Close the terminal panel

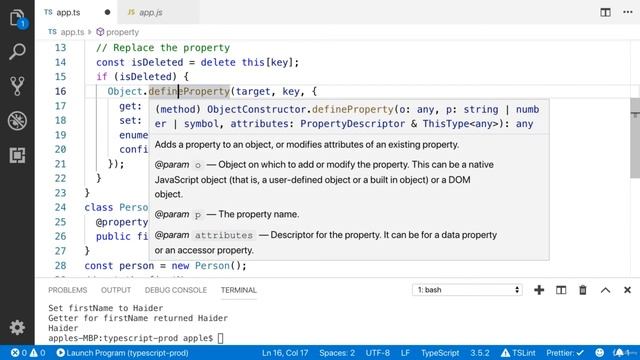coord(627,290)
